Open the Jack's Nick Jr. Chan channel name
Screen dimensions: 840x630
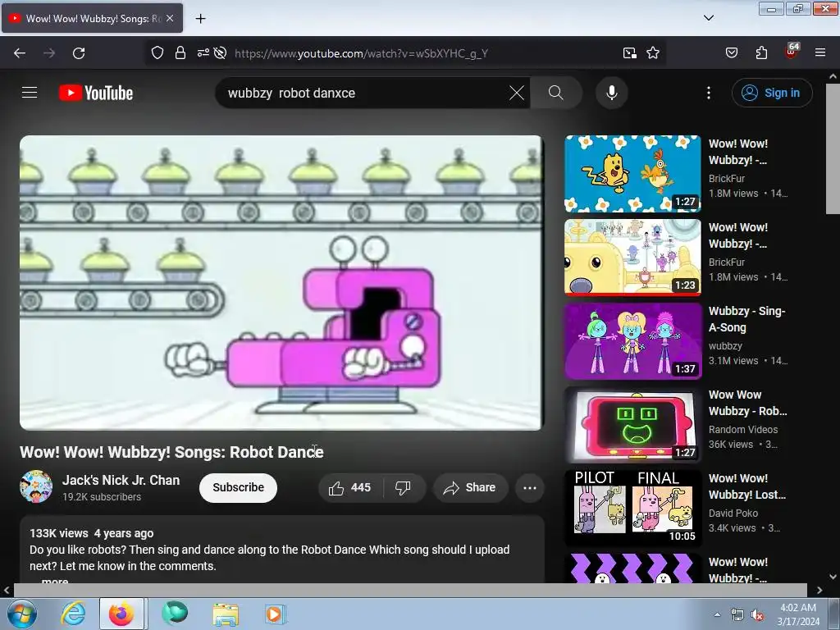pyautogui.click(x=121, y=480)
